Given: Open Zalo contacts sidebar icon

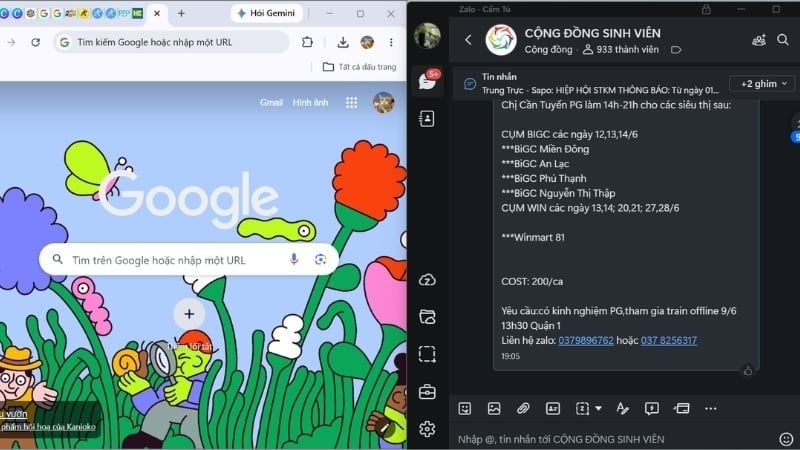Looking at the screenshot, I should tap(427, 119).
